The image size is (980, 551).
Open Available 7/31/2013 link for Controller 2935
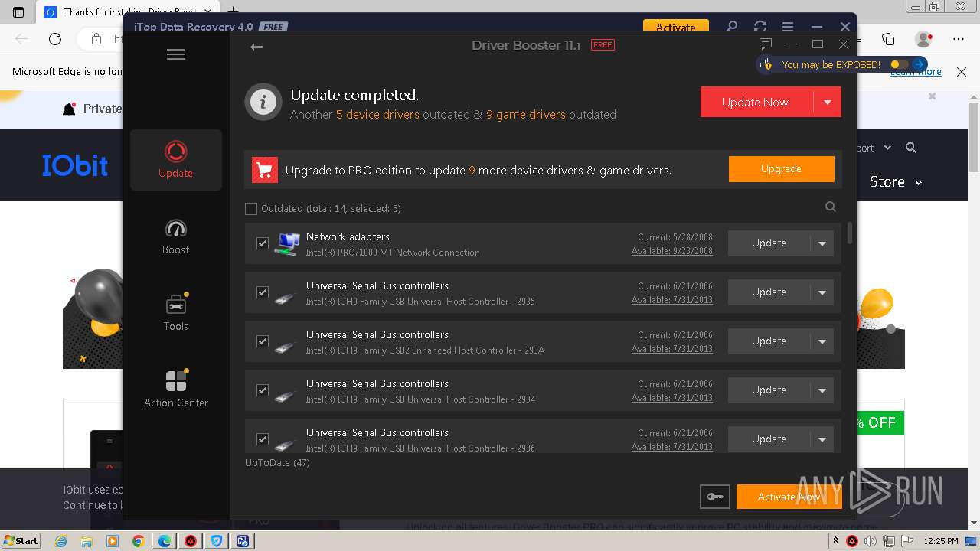tap(671, 300)
